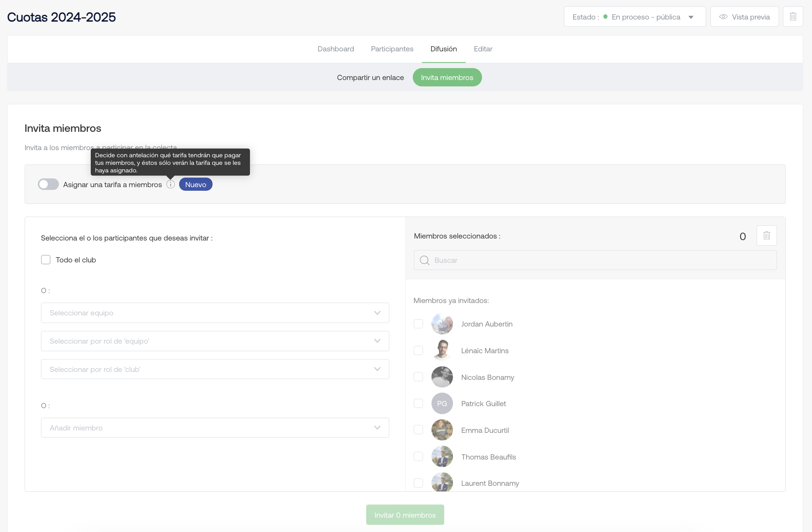812x532 pixels.
Task: Click the magnifier icon in Buscar field
Action: pos(425,260)
